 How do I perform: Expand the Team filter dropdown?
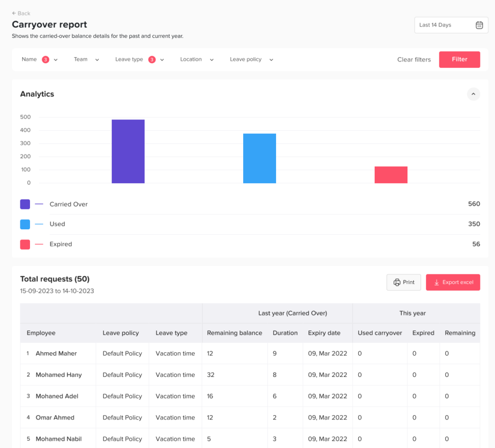pyautogui.click(x=87, y=60)
